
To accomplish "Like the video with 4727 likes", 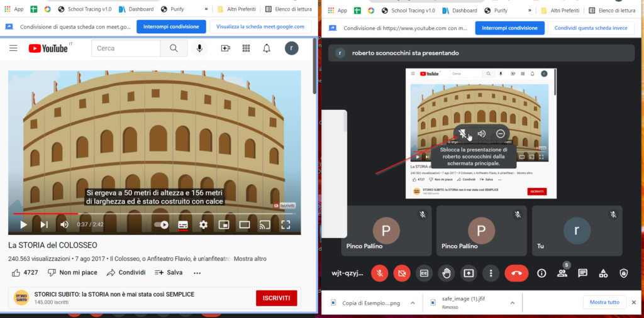I will [25, 273].
